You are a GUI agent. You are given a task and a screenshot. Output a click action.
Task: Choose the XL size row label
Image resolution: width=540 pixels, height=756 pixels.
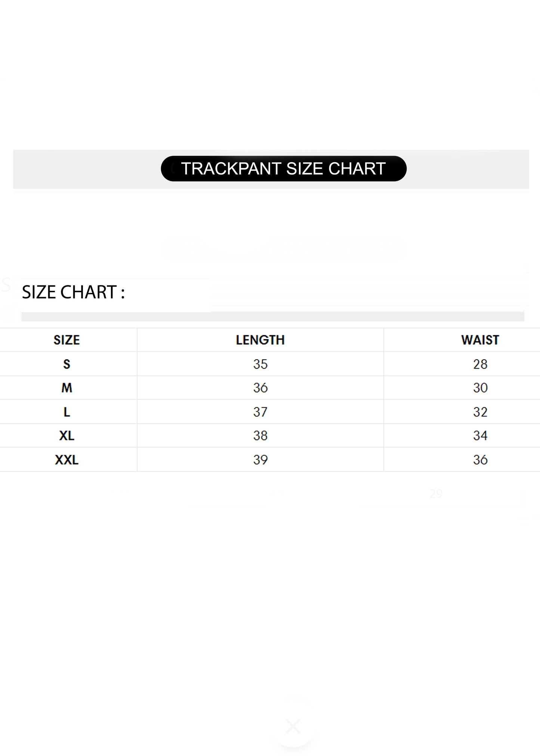[67, 436]
